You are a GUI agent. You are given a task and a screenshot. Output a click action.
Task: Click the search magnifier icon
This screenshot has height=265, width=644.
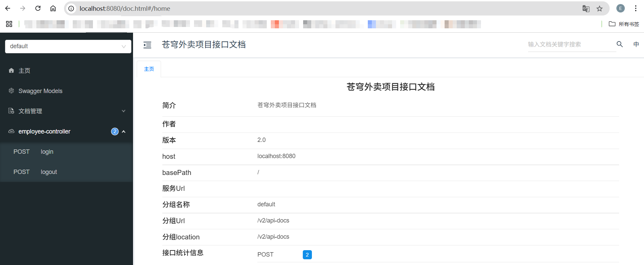click(620, 44)
